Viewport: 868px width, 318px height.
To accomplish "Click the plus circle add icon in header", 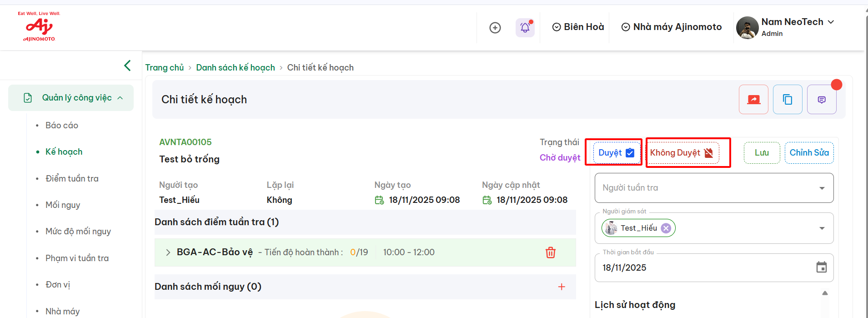I will (495, 28).
